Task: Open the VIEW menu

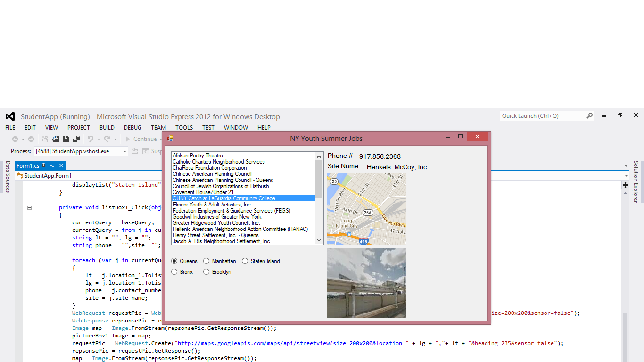Action: coord(52,128)
